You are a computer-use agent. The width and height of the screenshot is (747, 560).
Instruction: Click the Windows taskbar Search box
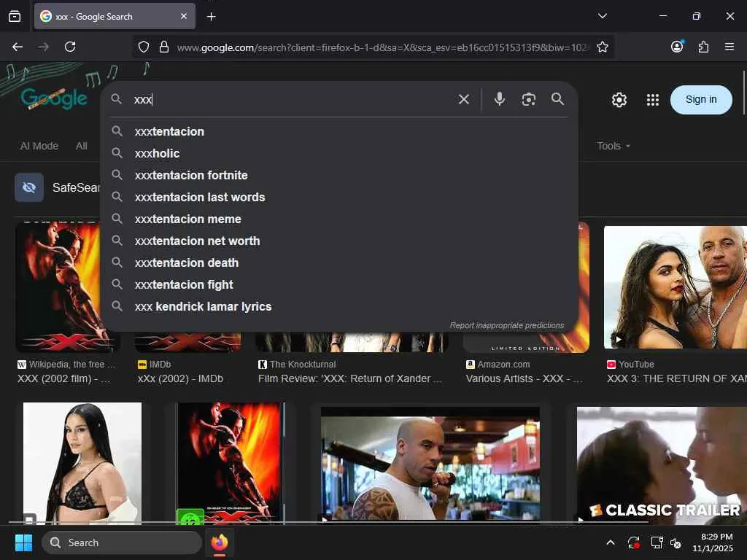pyautogui.click(x=122, y=542)
